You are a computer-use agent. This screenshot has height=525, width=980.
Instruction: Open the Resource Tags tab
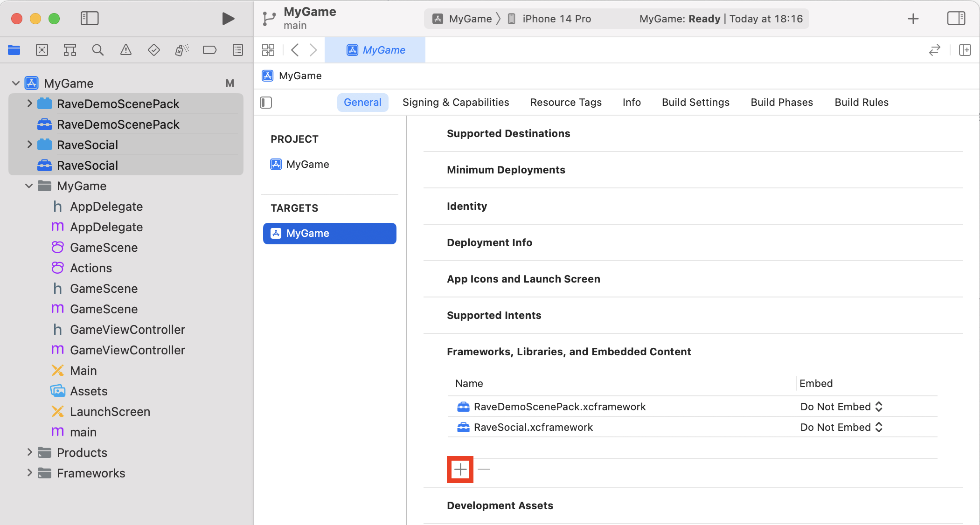tap(566, 103)
